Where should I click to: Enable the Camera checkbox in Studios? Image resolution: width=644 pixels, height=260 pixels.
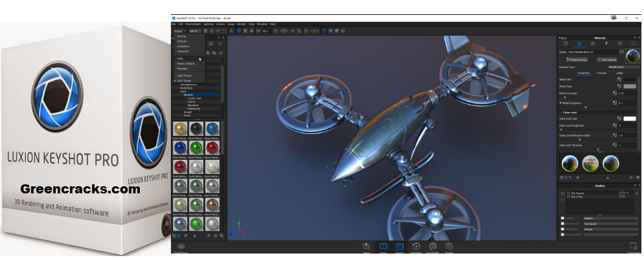point(562,219)
